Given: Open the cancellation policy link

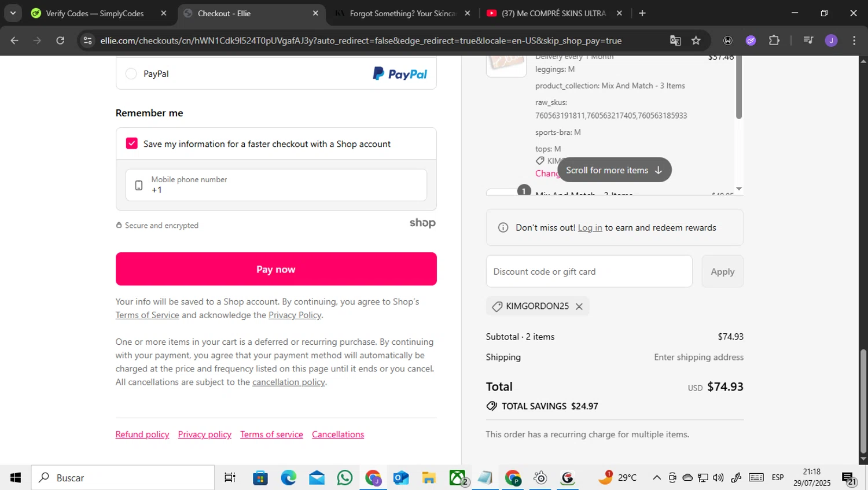Looking at the screenshot, I should tap(288, 382).
